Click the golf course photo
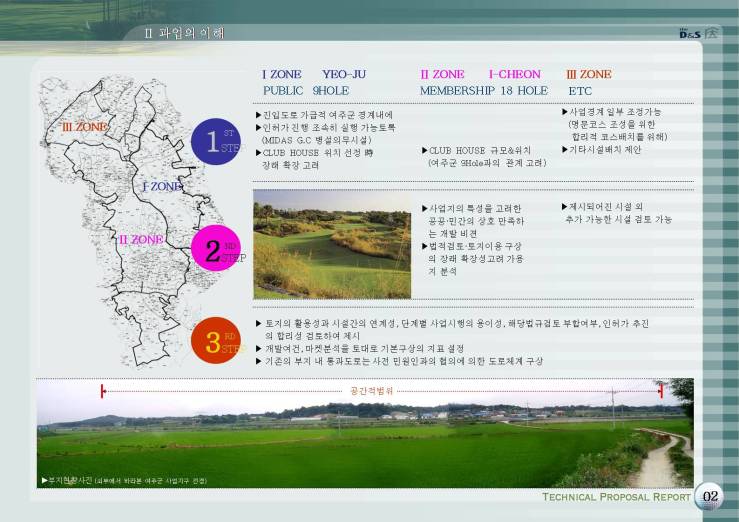 click(x=331, y=244)
